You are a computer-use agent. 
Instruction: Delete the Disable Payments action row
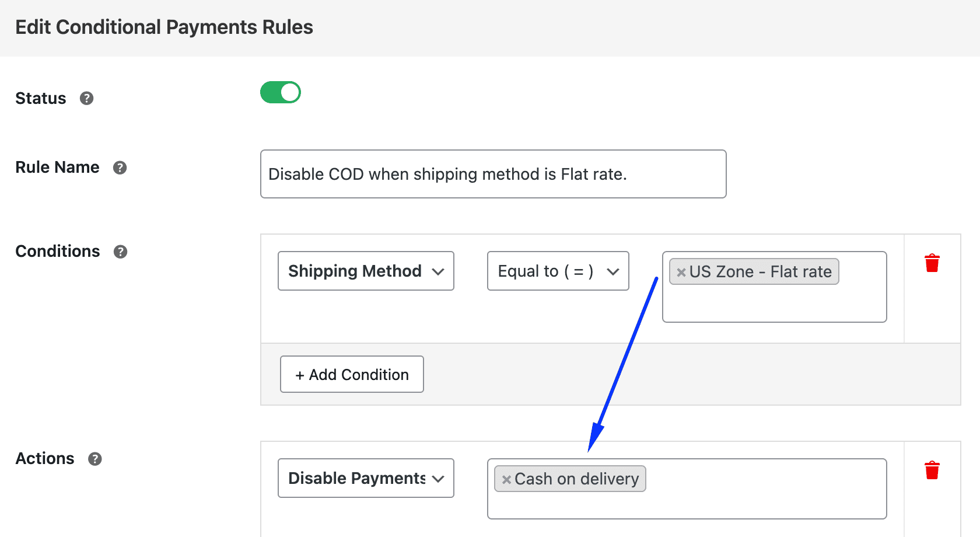click(932, 470)
